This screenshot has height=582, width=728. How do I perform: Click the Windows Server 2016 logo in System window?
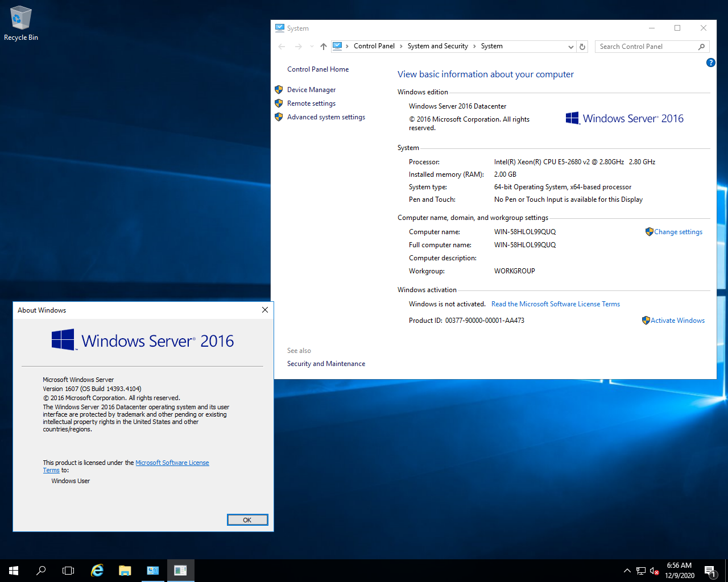(624, 118)
